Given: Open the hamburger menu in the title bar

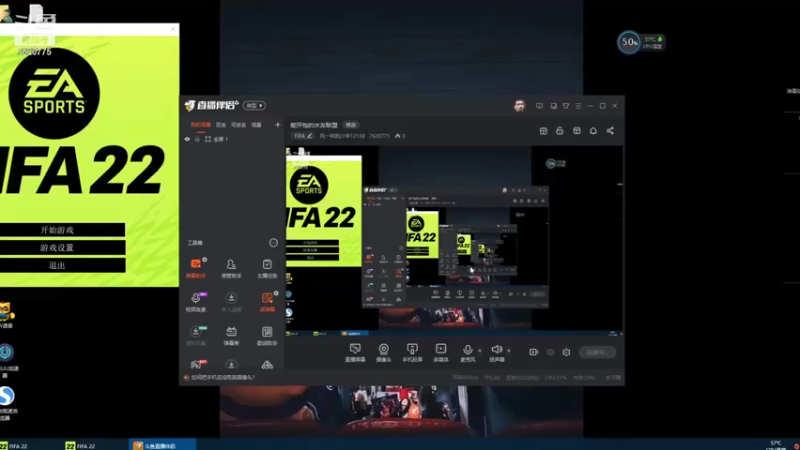Looking at the screenshot, I should [x=578, y=106].
